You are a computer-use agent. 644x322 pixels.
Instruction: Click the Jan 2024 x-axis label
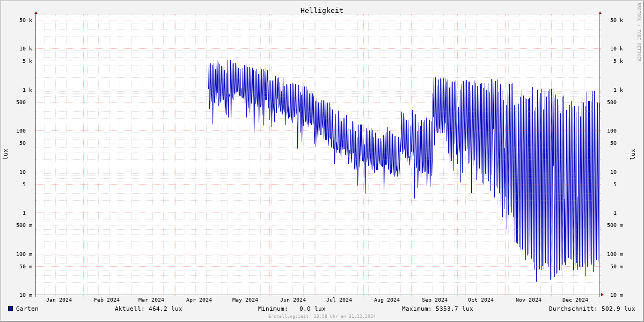click(x=59, y=300)
